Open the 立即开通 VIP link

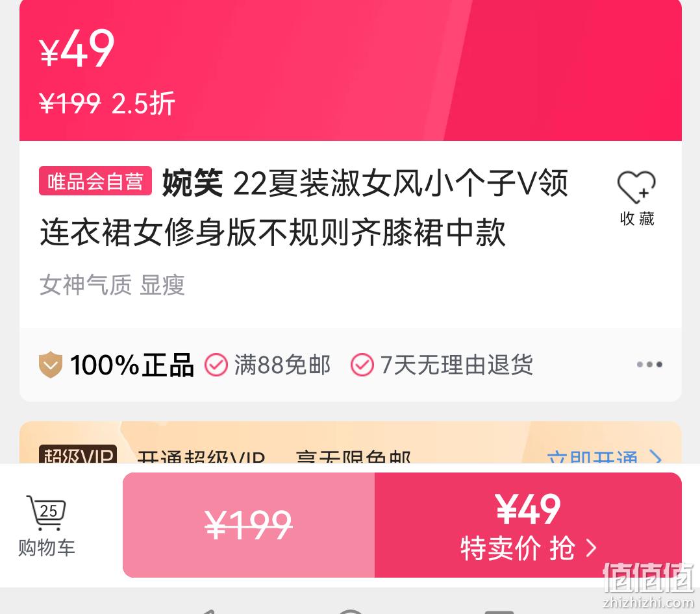pyautogui.click(x=592, y=457)
